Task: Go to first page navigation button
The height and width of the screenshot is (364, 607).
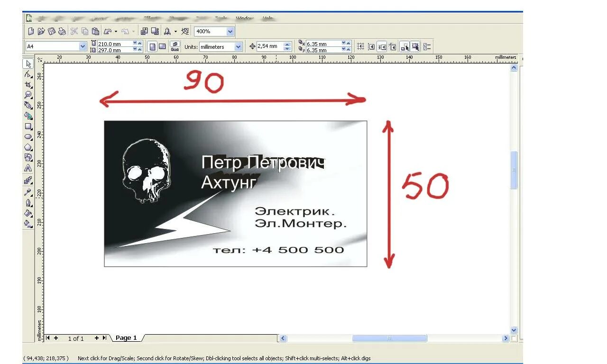Action: coord(48,338)
